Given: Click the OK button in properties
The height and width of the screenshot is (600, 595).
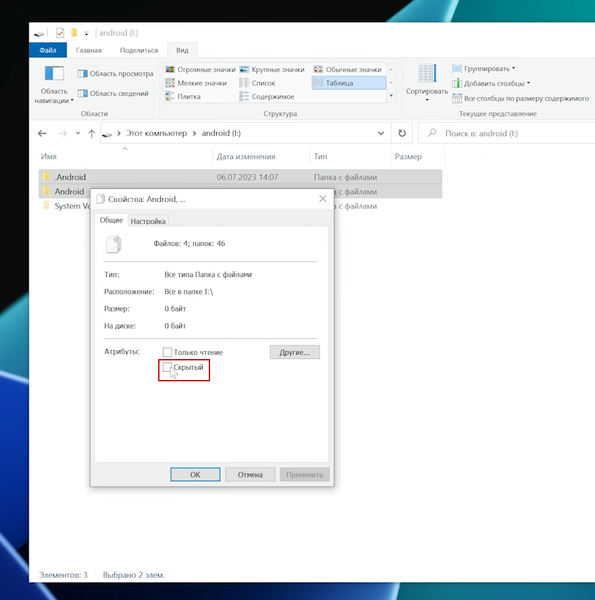Looking at the screenshot, I should [195, 474].
